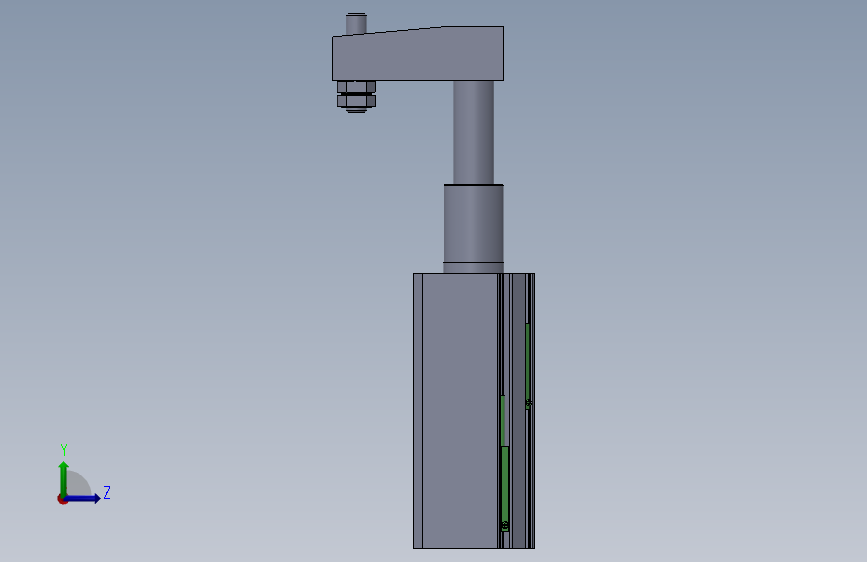Select the hex nuts under the clamp arm
This screenshot has height=562, width=867.
(x=356, y=95)
